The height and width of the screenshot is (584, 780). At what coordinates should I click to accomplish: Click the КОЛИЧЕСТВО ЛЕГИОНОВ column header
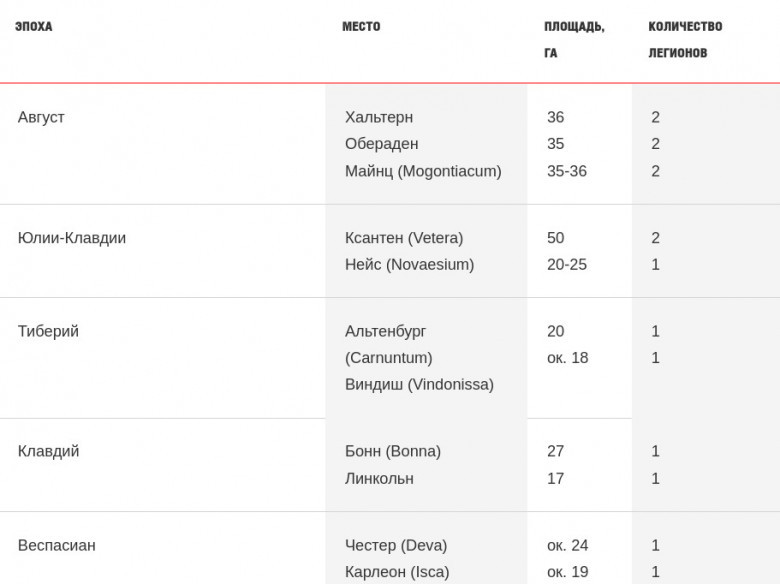click(x=685, y=39)
